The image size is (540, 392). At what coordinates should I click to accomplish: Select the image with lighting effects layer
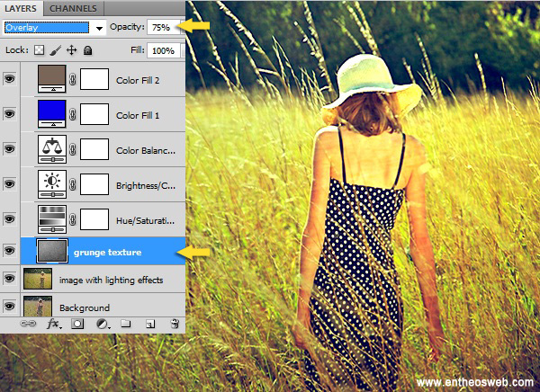pos(111,280)
